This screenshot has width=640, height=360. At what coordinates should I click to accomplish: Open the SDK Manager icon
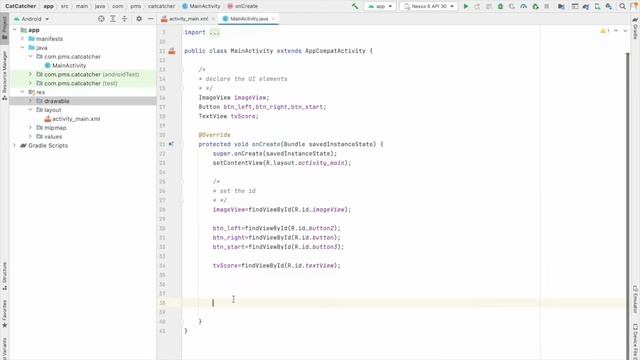click(609, 7)
